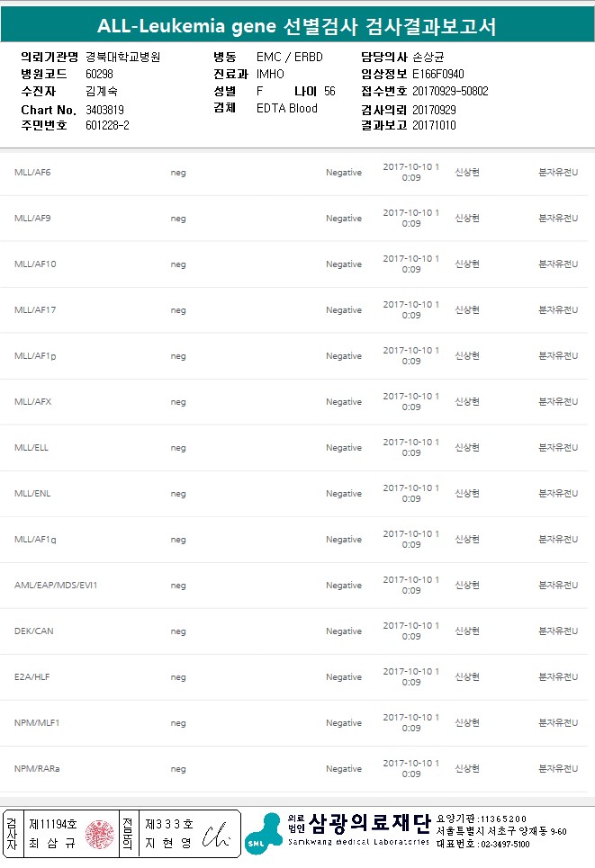Screen dimensions: 595x868
Task: Click the report title header banner
Action: pos(297,27)
